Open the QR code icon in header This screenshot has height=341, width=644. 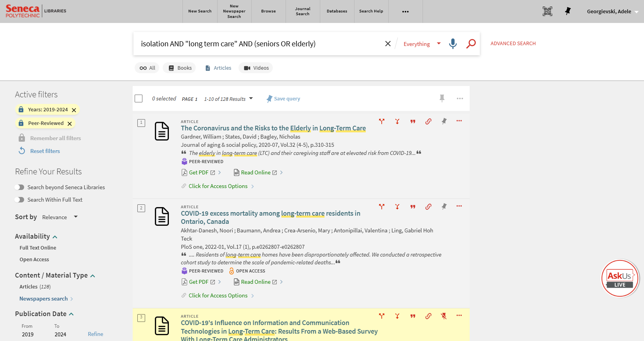[547, 11]
